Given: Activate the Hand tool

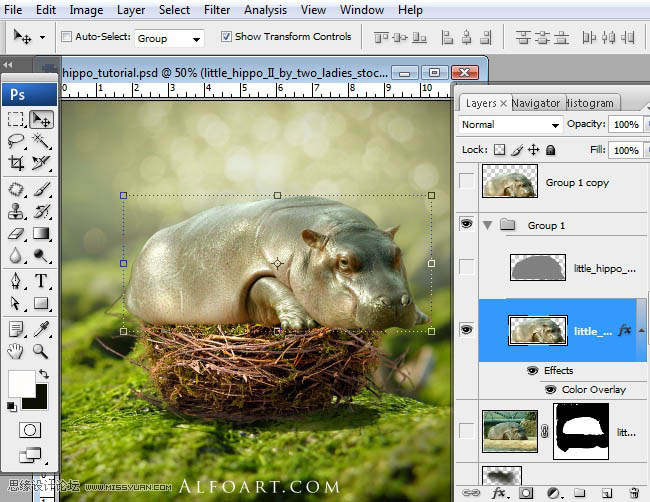Looking at the screenshot, I should click(x=16, y=350).
